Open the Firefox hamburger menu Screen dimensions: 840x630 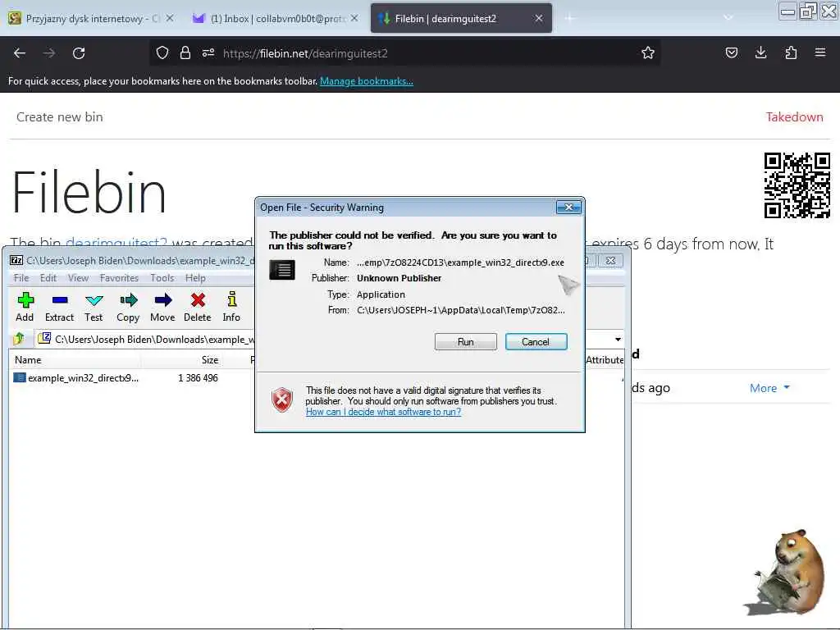(820, 52)
